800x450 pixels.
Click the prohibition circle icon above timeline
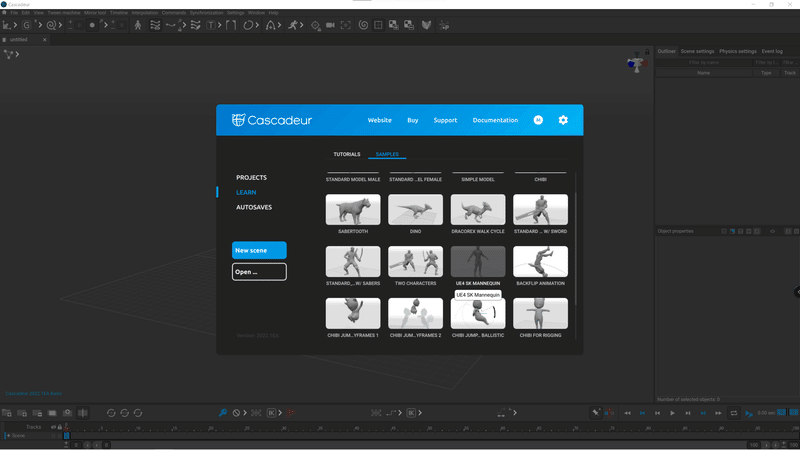coord(236,413)
